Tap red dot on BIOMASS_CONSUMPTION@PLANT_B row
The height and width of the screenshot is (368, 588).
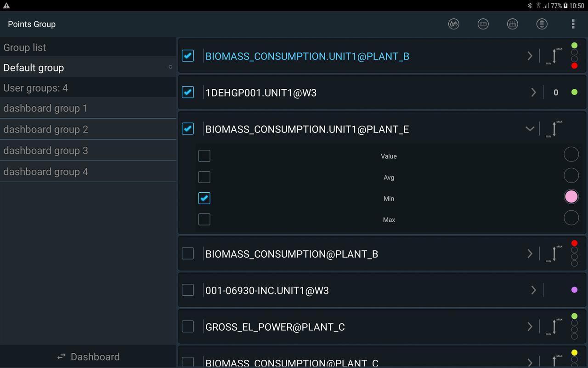click(x=574, y=243)
